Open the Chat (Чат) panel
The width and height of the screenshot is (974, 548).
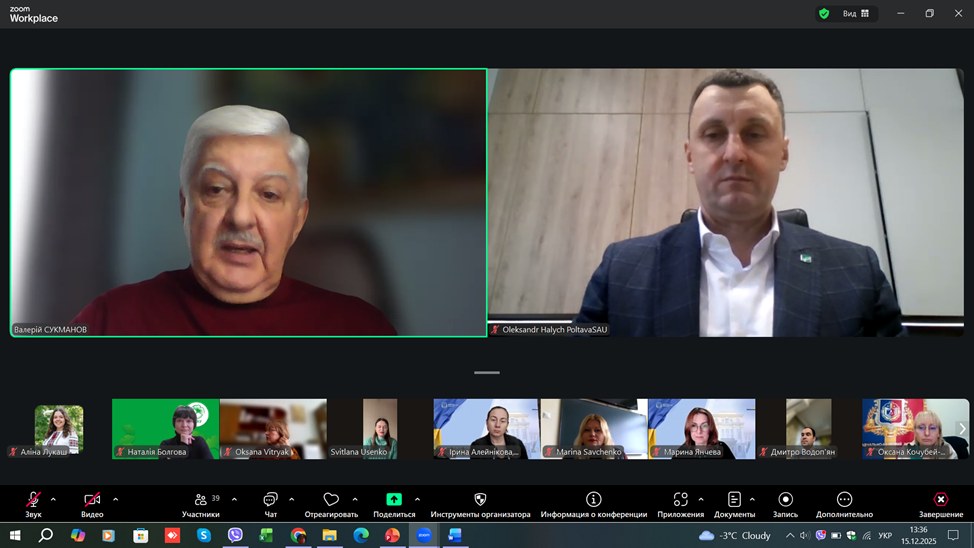[x=270, y=500]
